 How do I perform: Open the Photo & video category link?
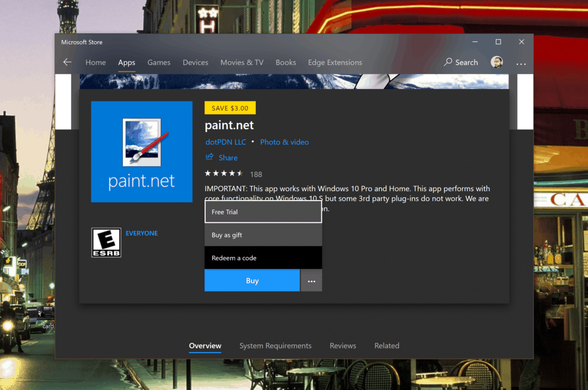[284, 142]
